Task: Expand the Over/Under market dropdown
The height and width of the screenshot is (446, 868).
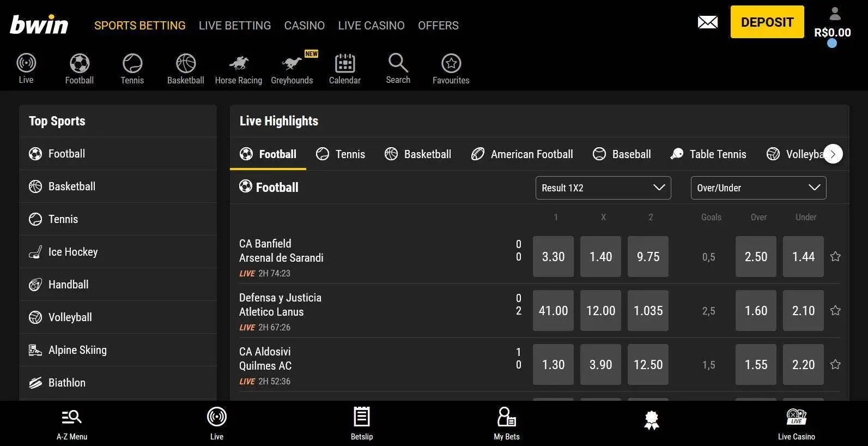Action: click(758, 188)
